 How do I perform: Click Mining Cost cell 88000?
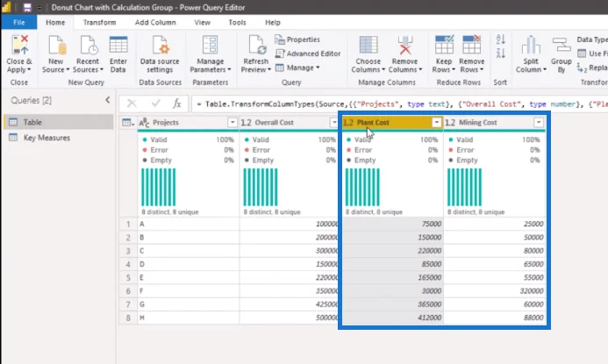click(x=495, y=318)
